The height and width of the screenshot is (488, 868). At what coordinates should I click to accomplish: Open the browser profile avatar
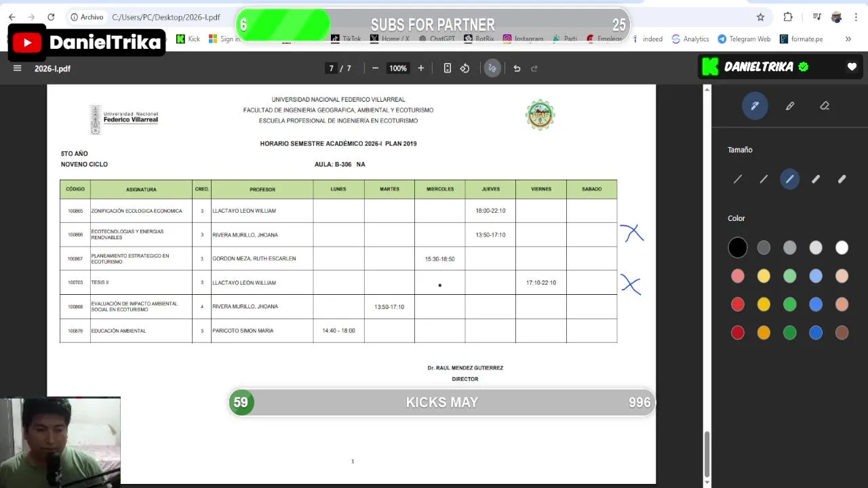click(836, 17)
